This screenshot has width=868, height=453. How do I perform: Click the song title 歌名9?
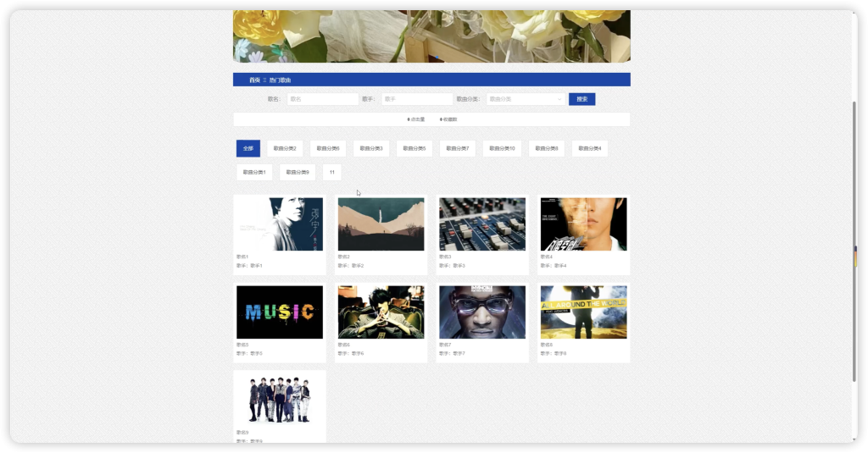(242, 433)
